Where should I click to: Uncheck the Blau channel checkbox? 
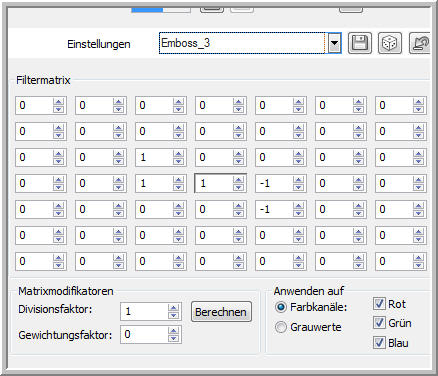[379, 343]
